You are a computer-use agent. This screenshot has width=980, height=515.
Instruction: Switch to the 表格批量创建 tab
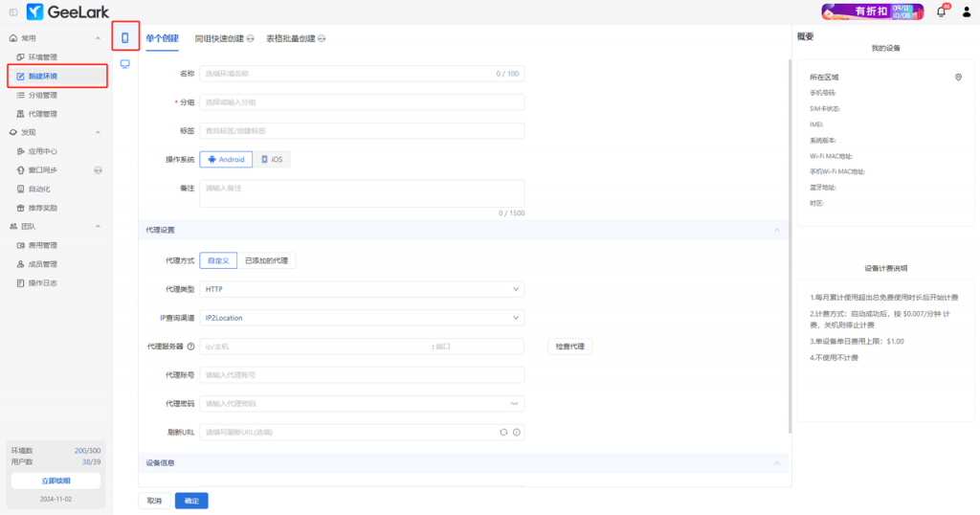[296, 39]
